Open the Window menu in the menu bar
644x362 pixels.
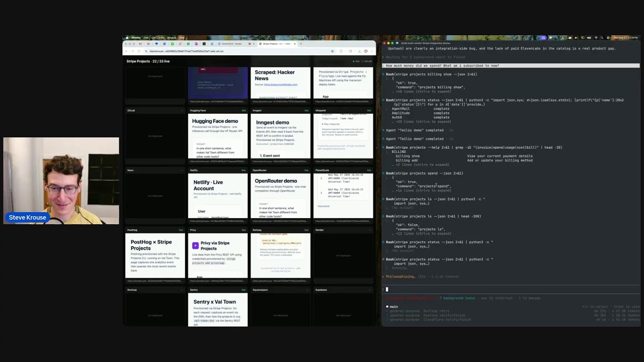[x=172, y=37]
